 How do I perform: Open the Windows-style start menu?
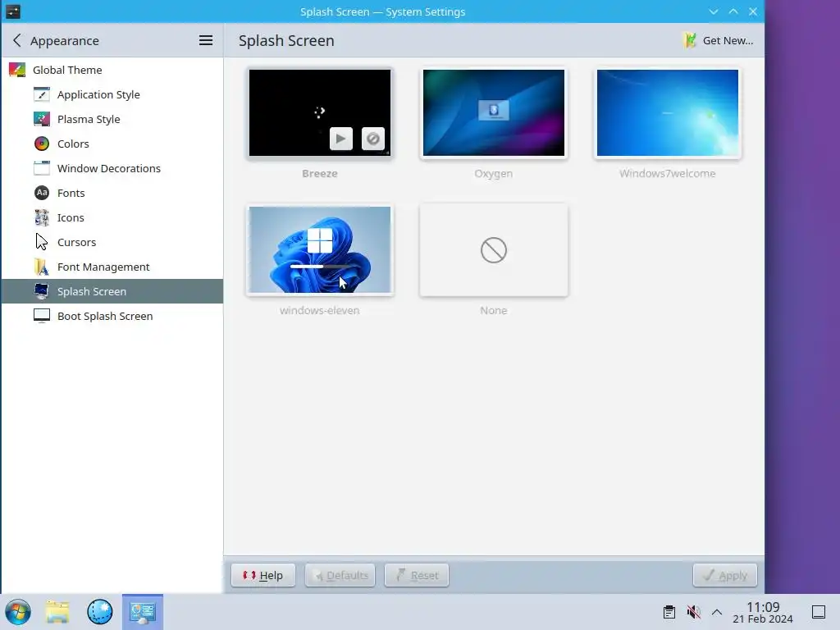[18, 612]
